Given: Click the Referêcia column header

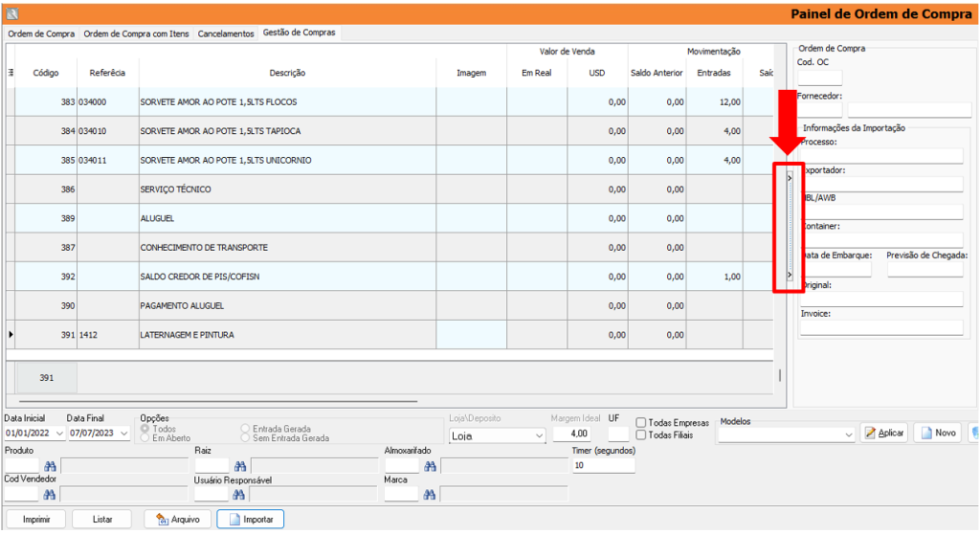Looking at the screenshot, I should coord(107,73).
